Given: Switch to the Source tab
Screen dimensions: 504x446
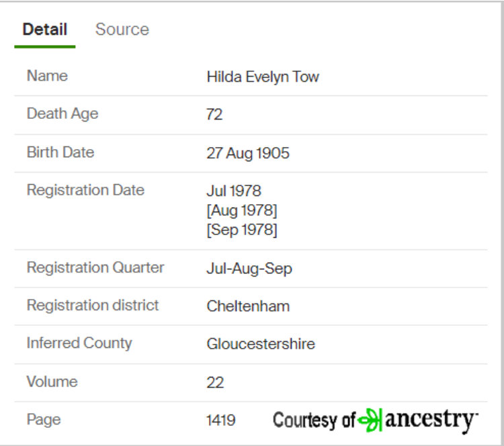Looking at the screenshot, I should (x=122, y=30).
